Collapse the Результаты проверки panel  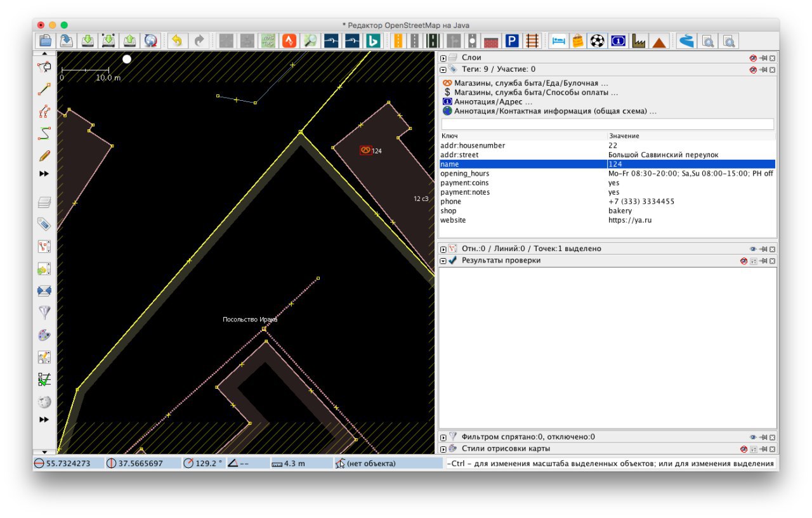pos(443,261)
